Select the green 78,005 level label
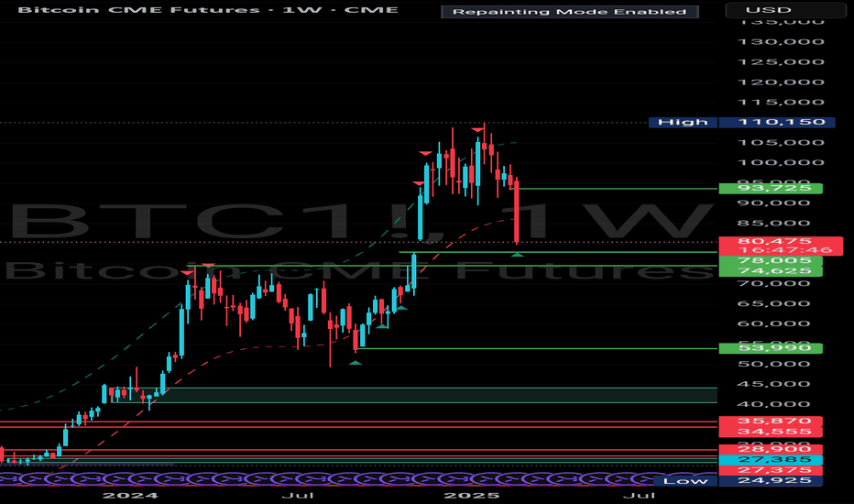Image resolution: width=854 pixels, height=504 pixels. (771, 261)
